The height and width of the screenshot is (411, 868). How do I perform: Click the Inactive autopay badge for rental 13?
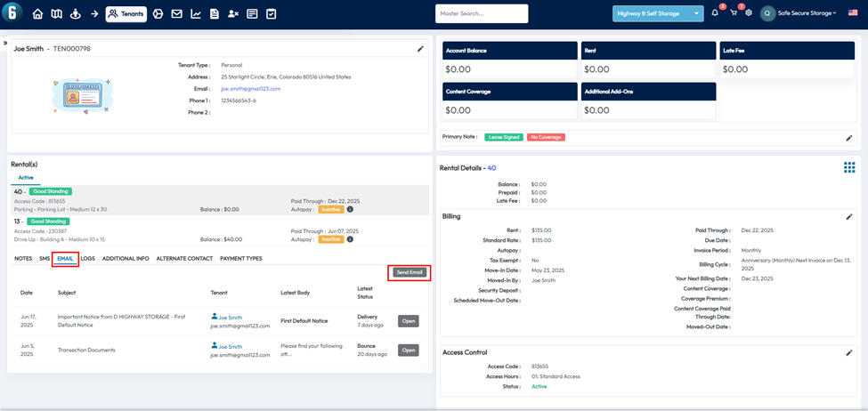(x=331, y=239)
